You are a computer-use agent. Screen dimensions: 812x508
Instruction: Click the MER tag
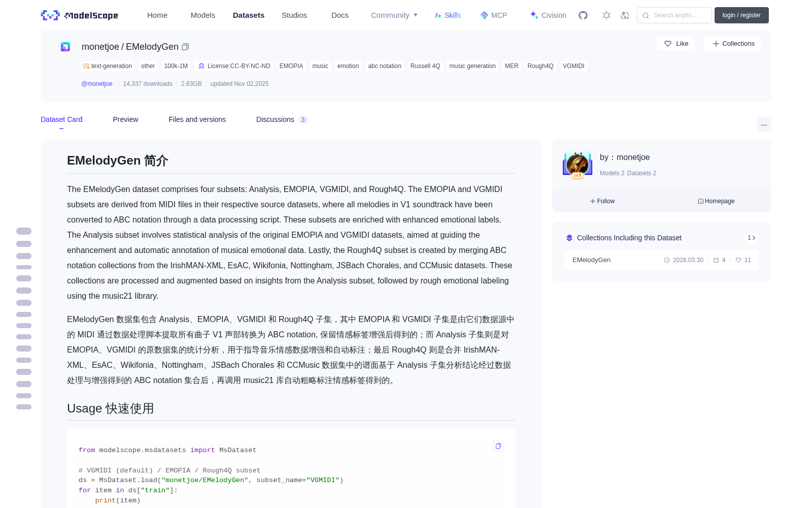tap(512, 66)
